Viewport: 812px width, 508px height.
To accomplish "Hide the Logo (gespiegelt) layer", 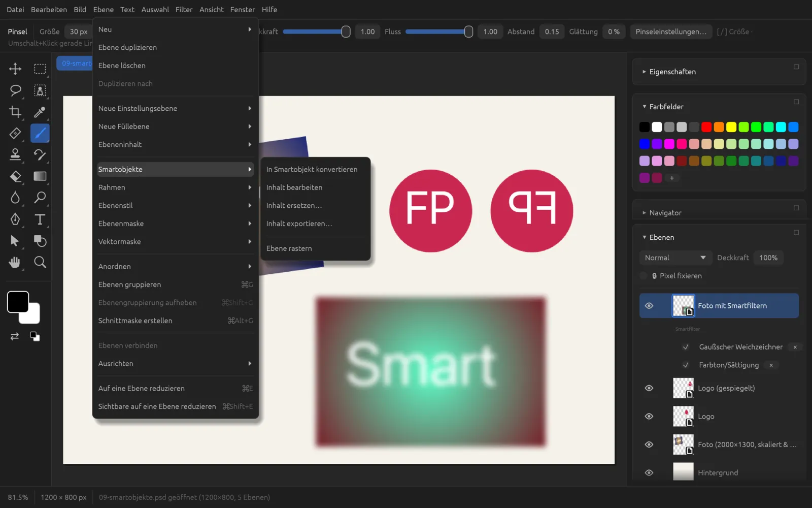I will 649,388.
